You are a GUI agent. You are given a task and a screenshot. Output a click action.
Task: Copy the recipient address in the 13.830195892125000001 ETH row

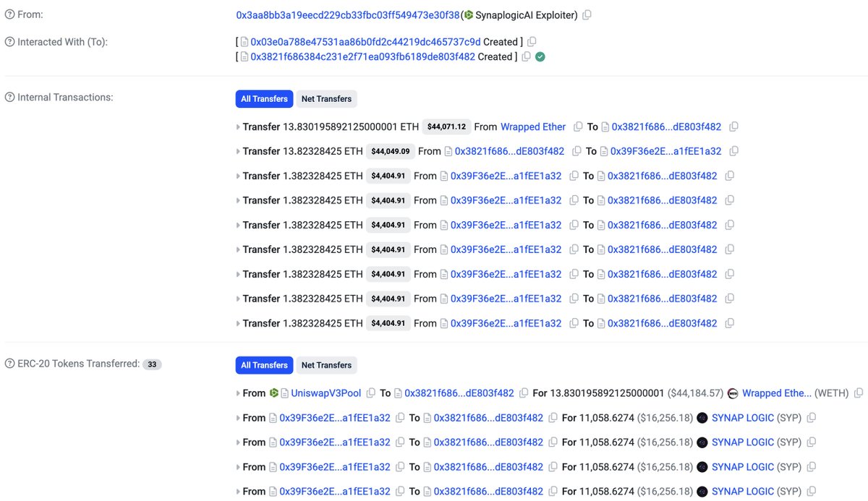[733, 127]
